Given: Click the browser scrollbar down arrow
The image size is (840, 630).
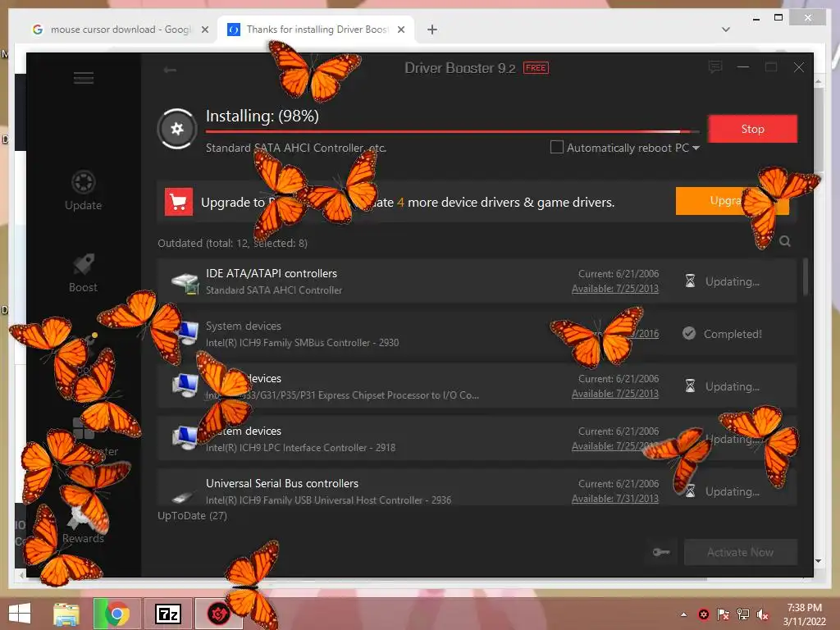Looking at the screenshot, I should tap(818, 561).
